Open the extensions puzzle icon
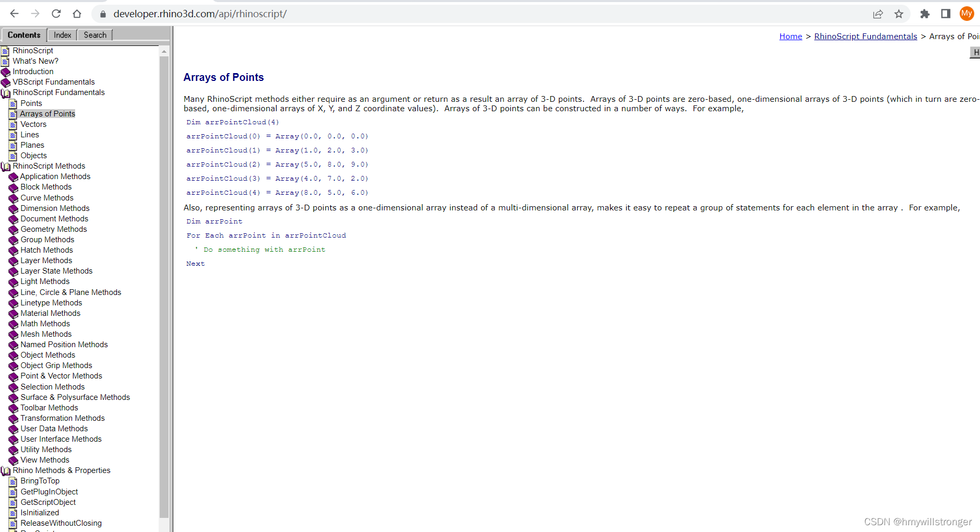Image resolution: width=980 pixels, height=532 pixels. 925,14
